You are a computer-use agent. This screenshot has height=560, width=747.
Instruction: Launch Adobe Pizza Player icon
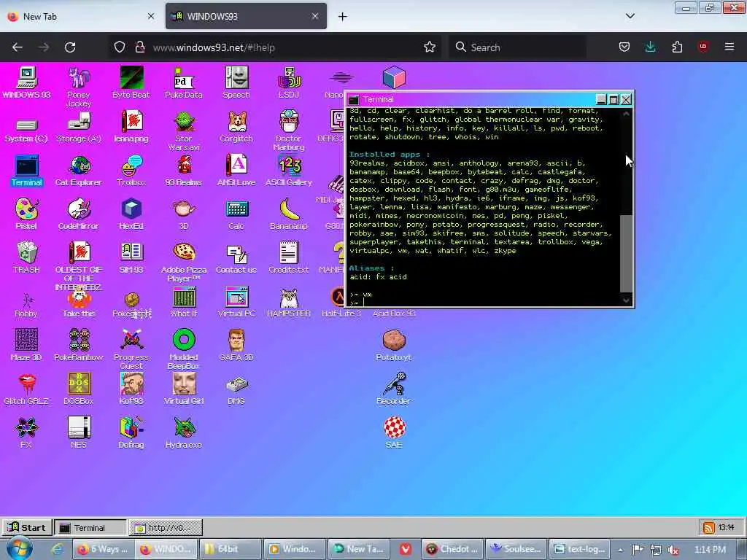[183, 262]
